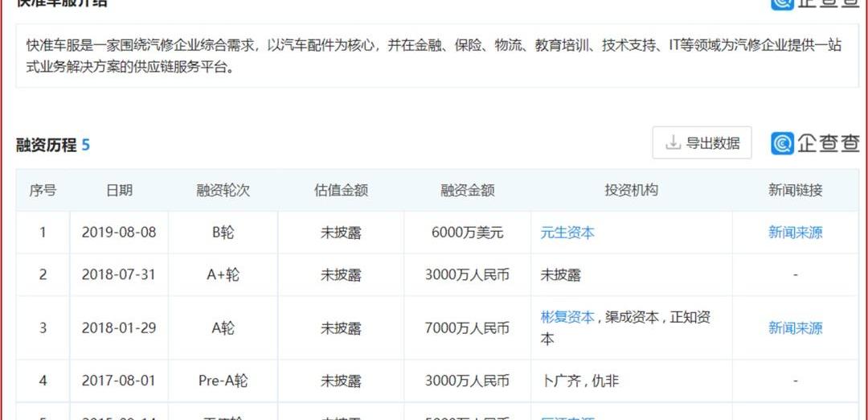
Task: Click the 融资轮次 column header
Action: coord(223,191)
